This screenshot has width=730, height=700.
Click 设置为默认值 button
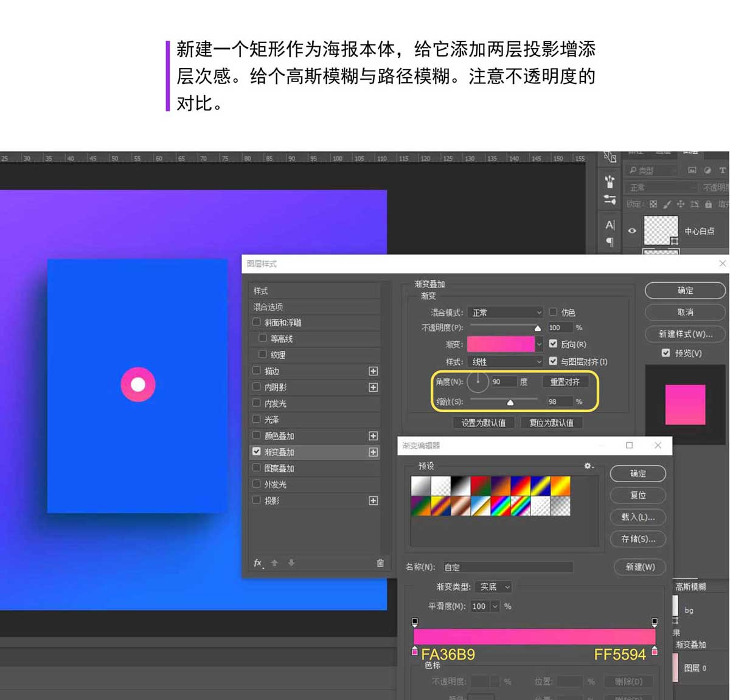pos(484,423)
